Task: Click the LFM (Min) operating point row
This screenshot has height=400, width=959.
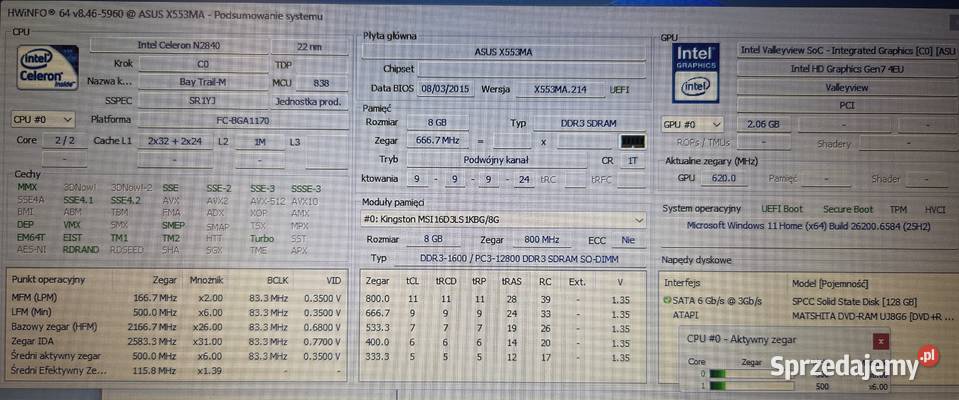Action: (x=176, y=312)
